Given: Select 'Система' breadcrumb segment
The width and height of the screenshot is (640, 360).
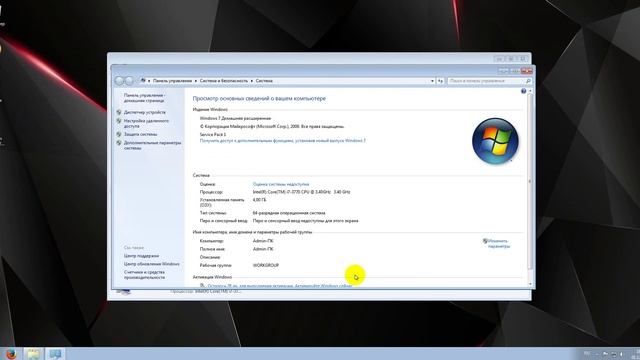Looking at the screenshot, I should (x=264, y=81).
